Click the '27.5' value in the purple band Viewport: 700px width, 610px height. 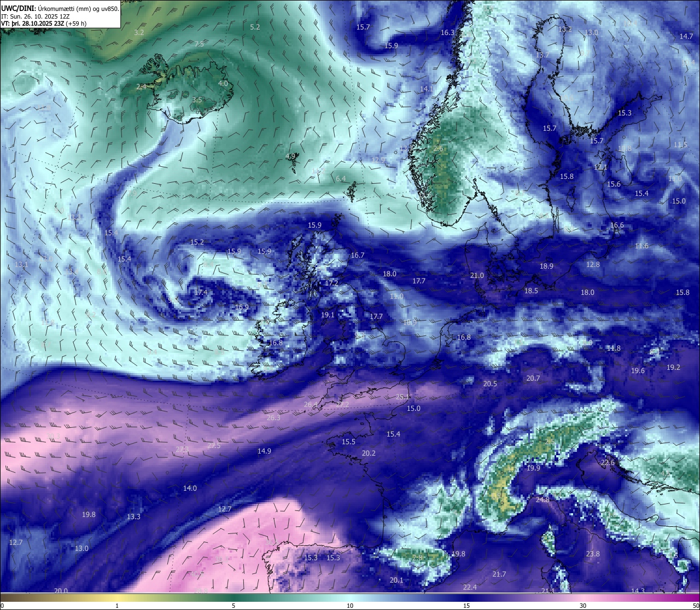(x=214, y=446)
